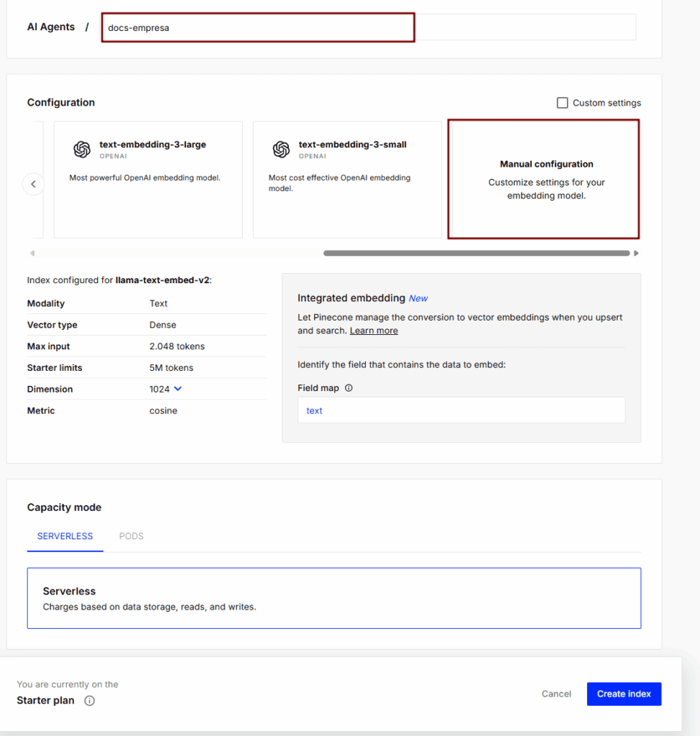The image size is (700, 736).
Task: Click the Field map info icon
Action: click(x=349, y=387)
